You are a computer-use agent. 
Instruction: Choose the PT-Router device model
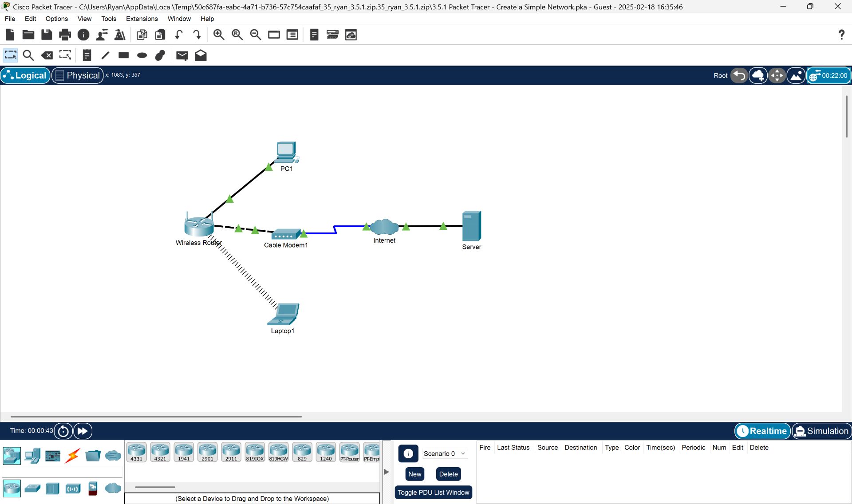(x=350, y=453)
